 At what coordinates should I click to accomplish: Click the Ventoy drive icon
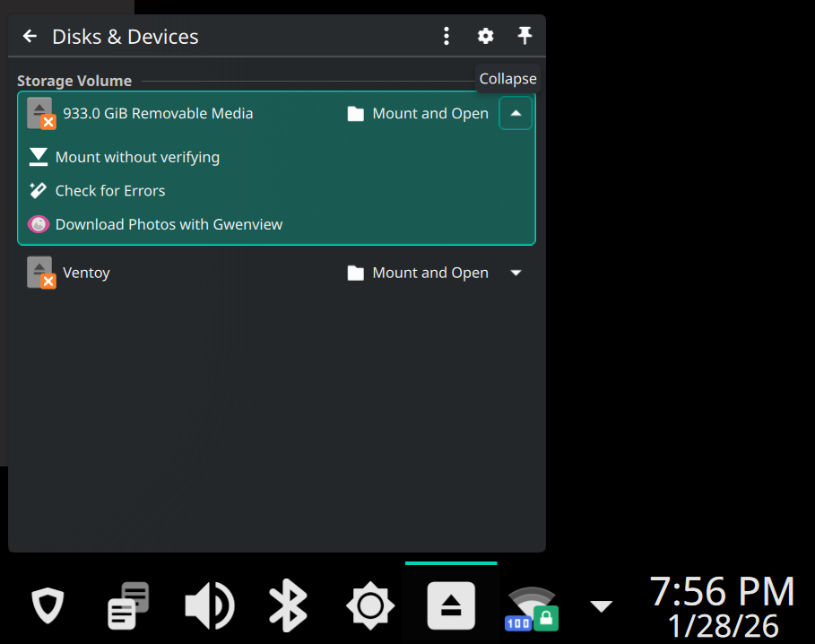[40, 273]
